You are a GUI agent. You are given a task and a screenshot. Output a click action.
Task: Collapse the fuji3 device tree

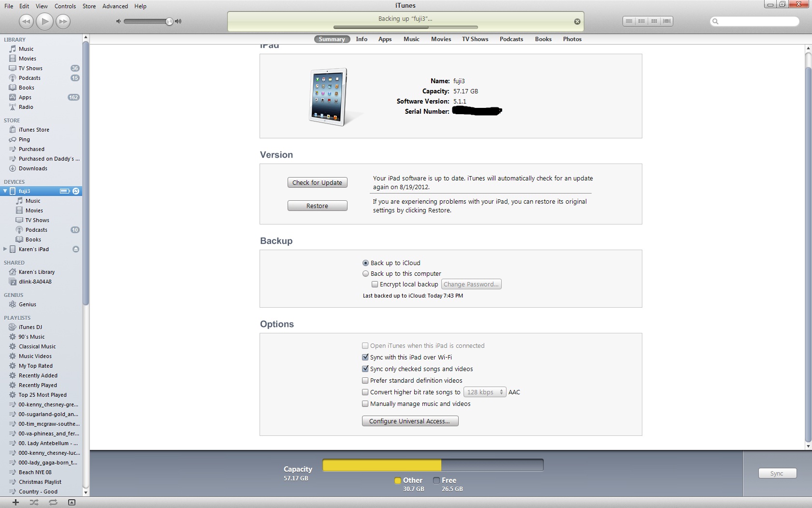[5, 191]
